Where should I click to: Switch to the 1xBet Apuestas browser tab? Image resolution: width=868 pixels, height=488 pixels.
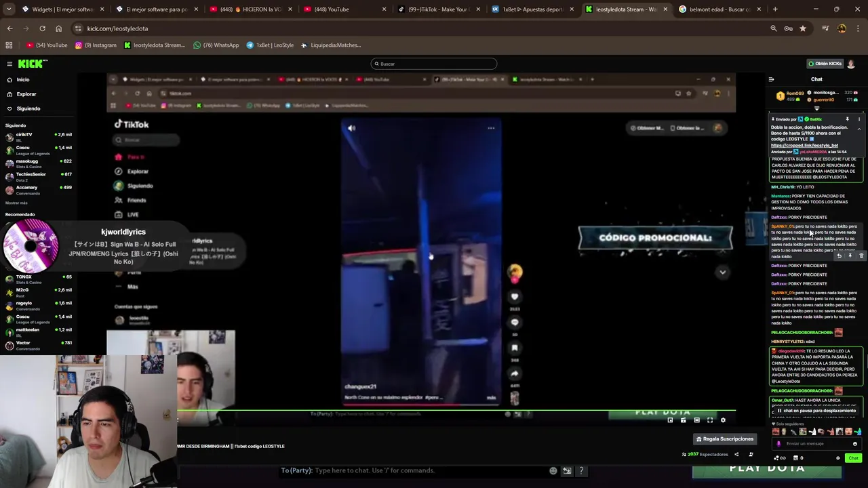(531, 9)
